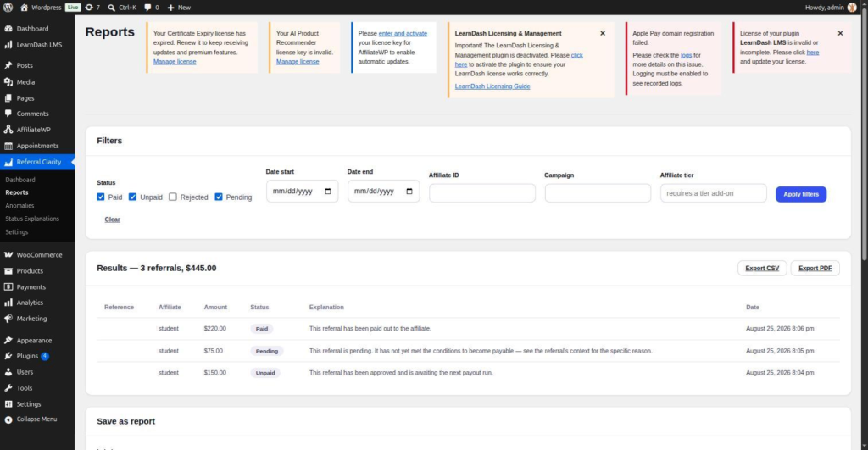Open Anomalies submenu item

(20, 205)
